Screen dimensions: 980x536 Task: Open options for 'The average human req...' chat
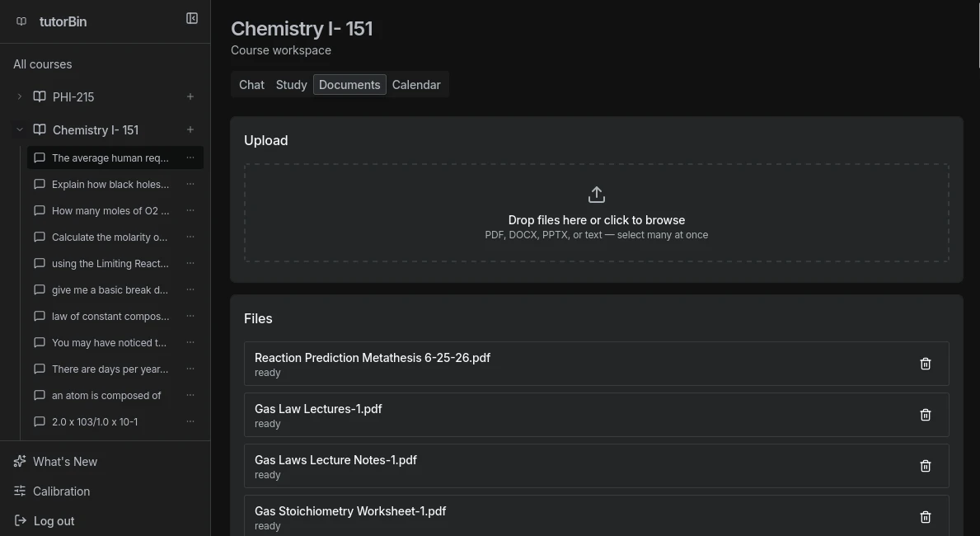tap(190, 158)
